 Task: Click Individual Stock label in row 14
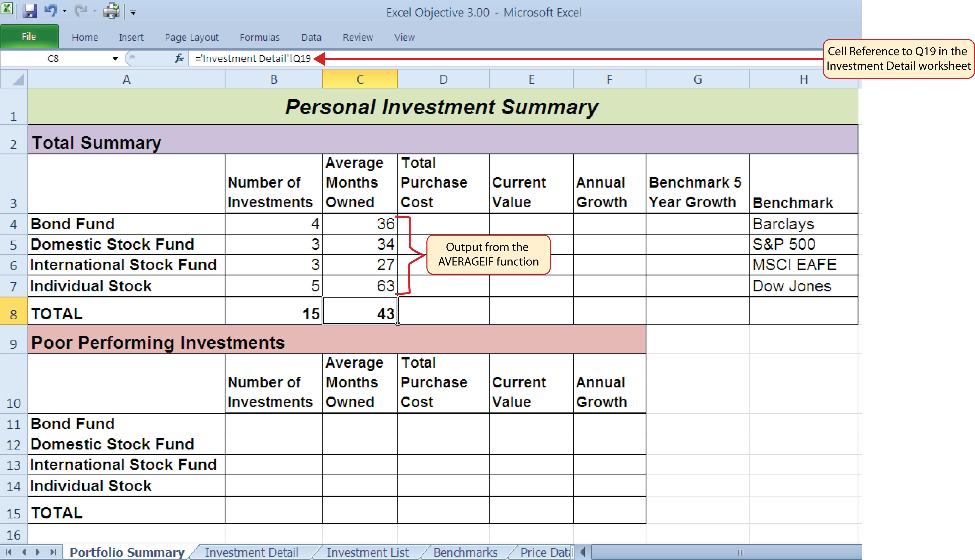(x=126, y=486)
